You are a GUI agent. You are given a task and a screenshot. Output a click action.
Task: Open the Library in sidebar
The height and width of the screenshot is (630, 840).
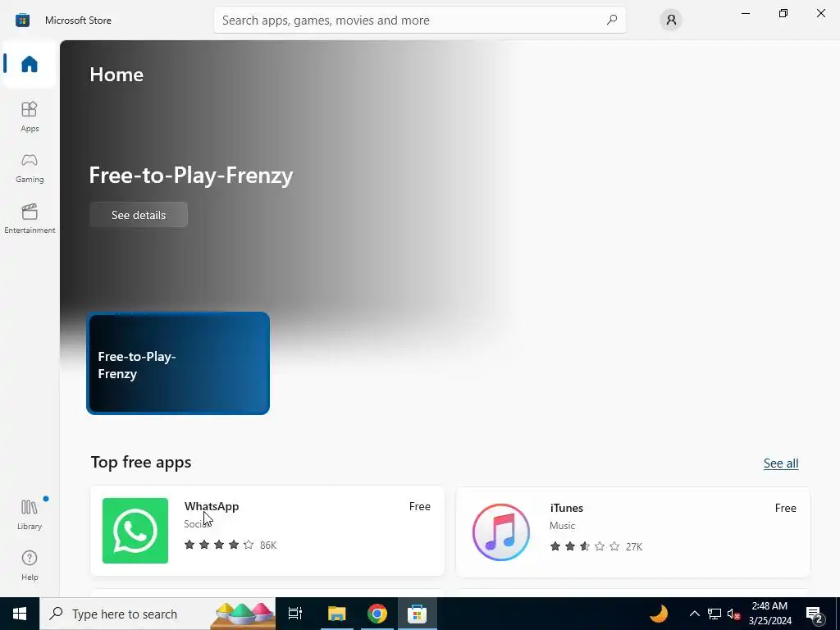point(30,514)
